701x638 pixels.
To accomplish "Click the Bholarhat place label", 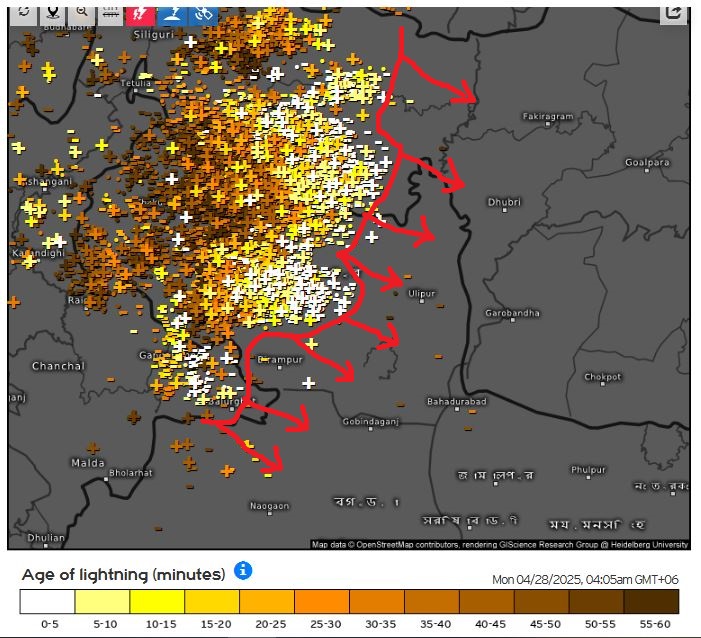I will (131, 473).
